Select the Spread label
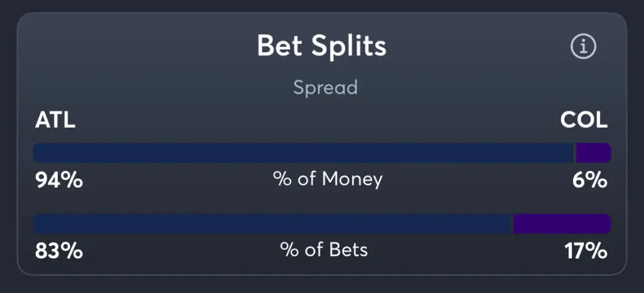 325,87
